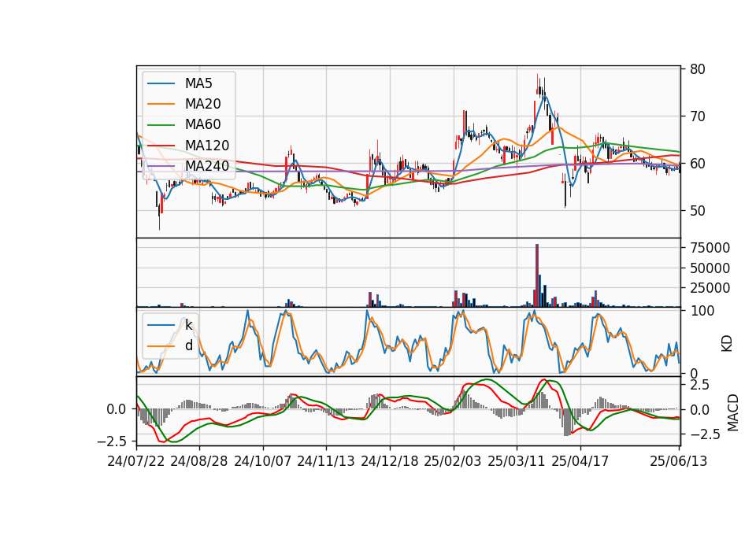This screenshot has width=756, height=543.
Task: Click the MA5 legend label
Action: (x=198, y=83)
